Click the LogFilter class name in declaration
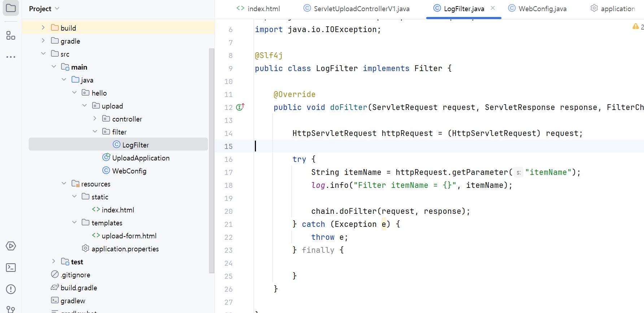644x313 pixels. click(x=337, y=68)
